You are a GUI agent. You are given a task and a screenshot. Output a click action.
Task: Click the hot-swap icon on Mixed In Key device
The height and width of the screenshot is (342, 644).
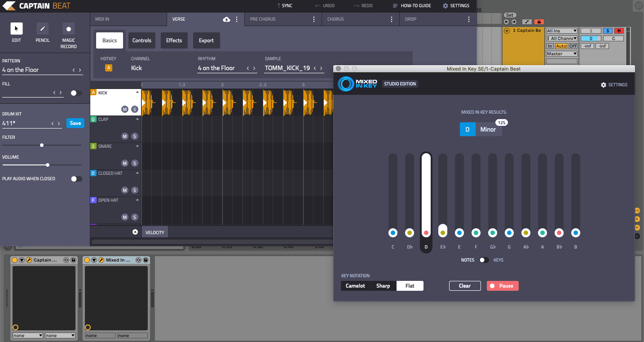pos(138,260)
